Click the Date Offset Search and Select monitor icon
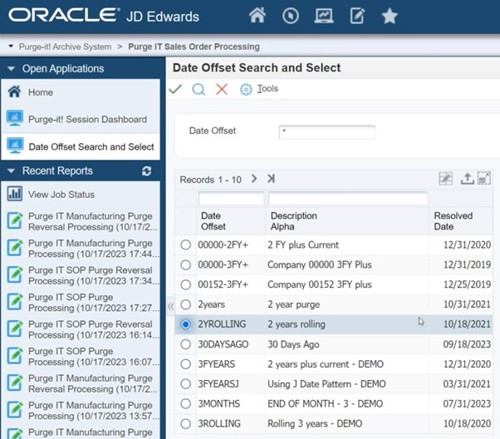 15,145
